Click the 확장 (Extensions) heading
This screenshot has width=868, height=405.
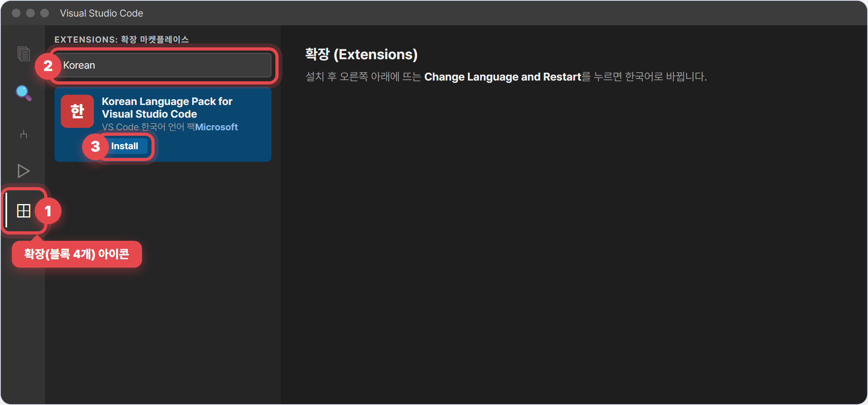pyautogui.click(x=361, y=54)
